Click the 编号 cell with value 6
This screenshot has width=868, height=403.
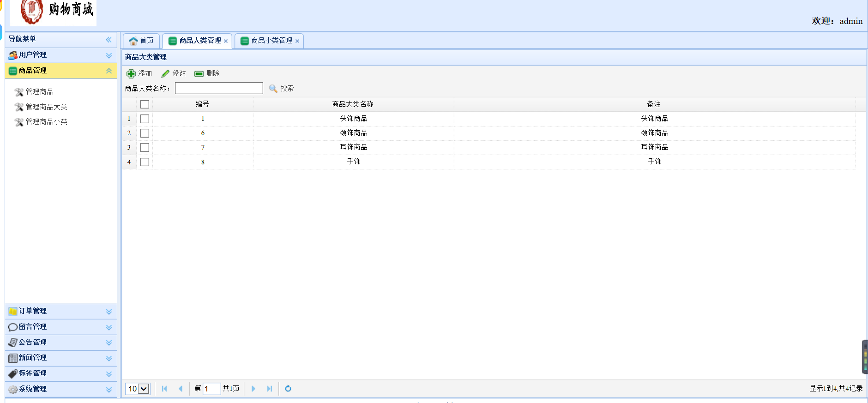(x=203, y=133)
